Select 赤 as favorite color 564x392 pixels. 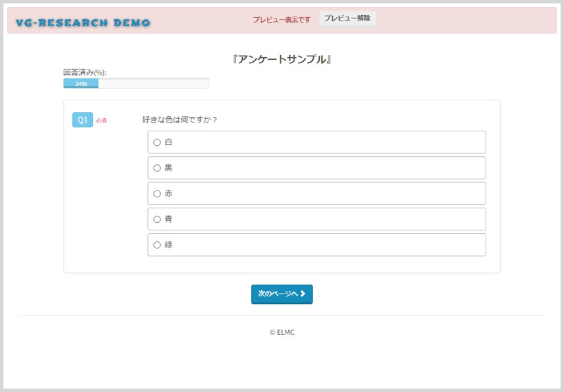[157, 193]
